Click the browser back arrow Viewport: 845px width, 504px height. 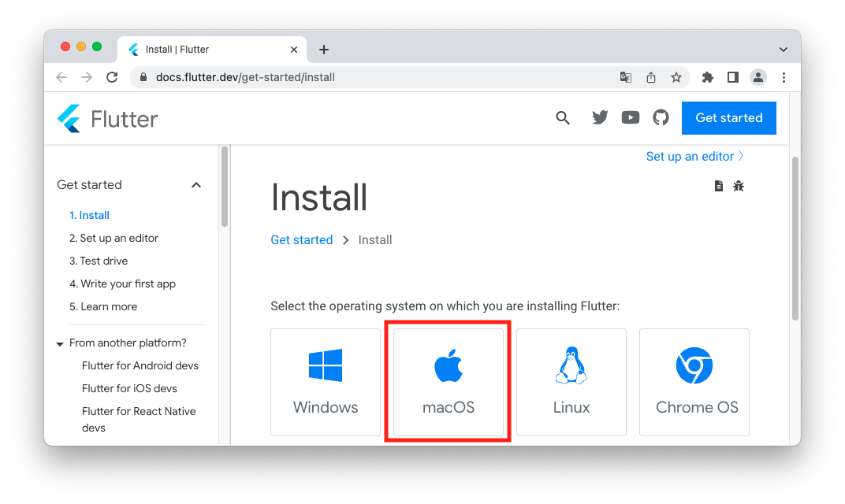61,77
